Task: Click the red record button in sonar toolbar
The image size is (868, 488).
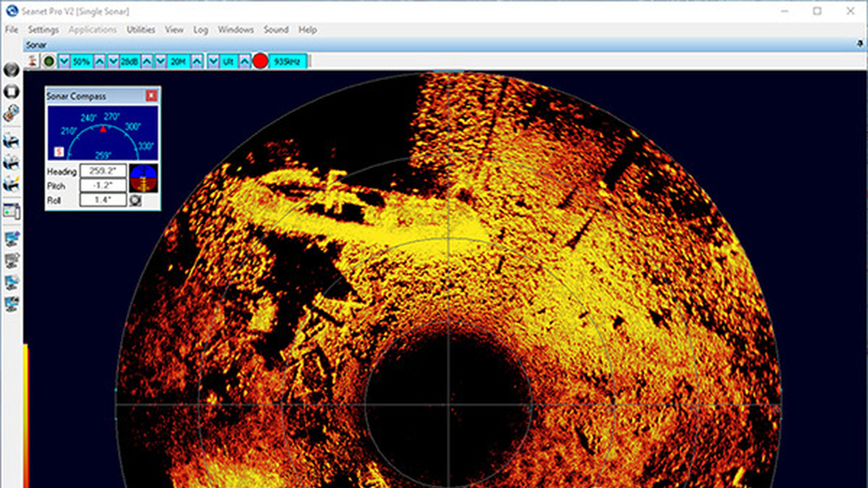Action: click(x=260, y=61)
